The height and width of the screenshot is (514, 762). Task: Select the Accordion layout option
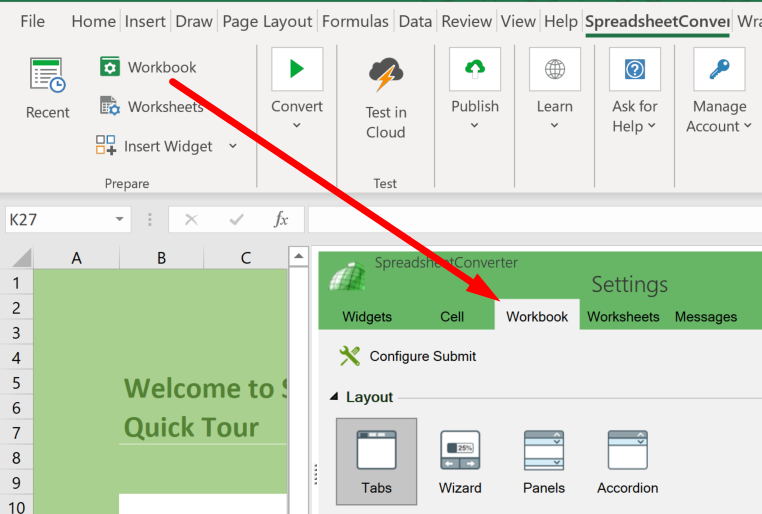[x=627, y=462]
